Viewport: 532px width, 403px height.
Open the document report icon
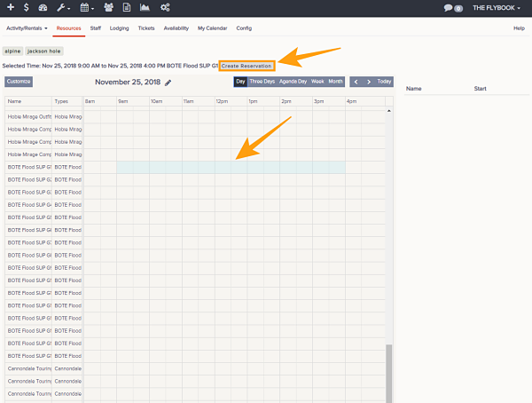[127, 7]
